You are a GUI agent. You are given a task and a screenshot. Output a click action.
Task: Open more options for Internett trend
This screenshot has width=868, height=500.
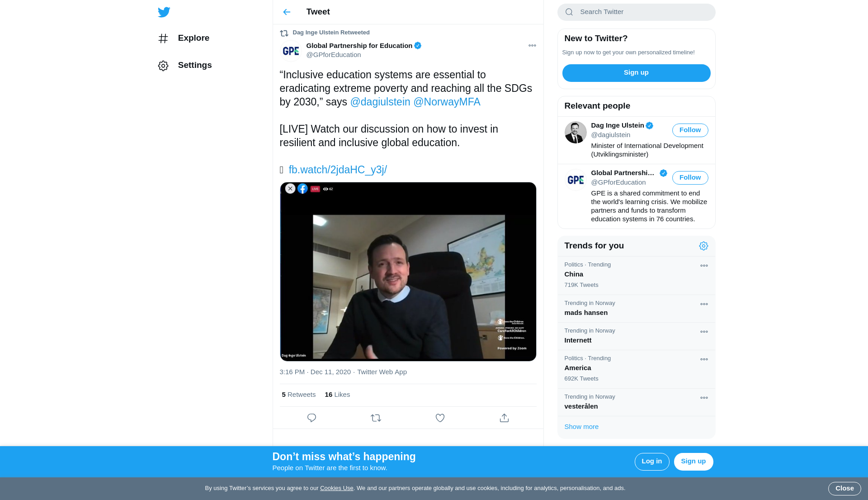click(x=704, y=332)
